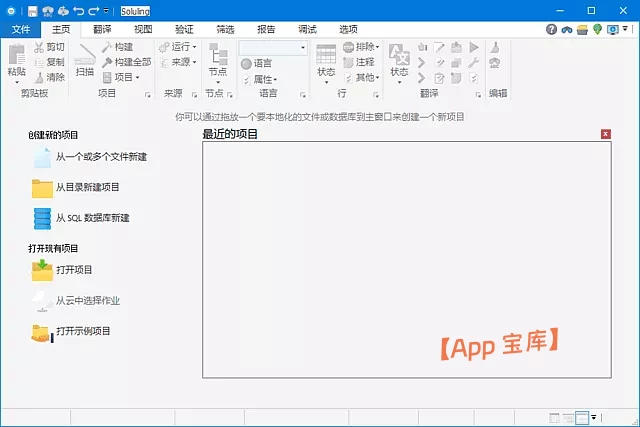
Task: Click the row Status (状态) grid icon
Action: click(326, 54)
